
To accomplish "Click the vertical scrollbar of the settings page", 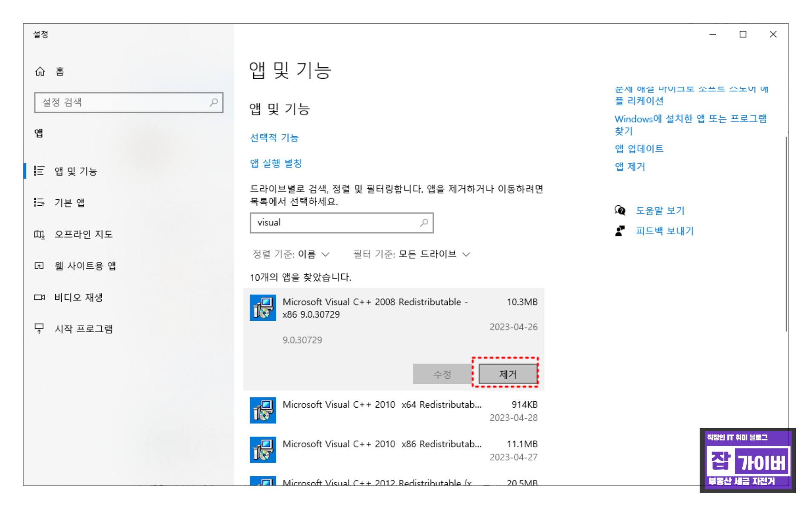I will [786, 234].
